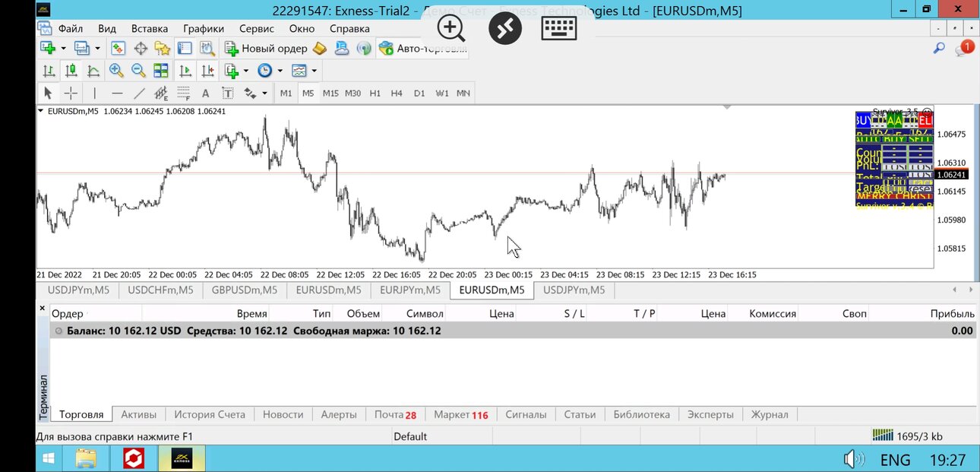Open the Файл menu

tap(71, 28)
